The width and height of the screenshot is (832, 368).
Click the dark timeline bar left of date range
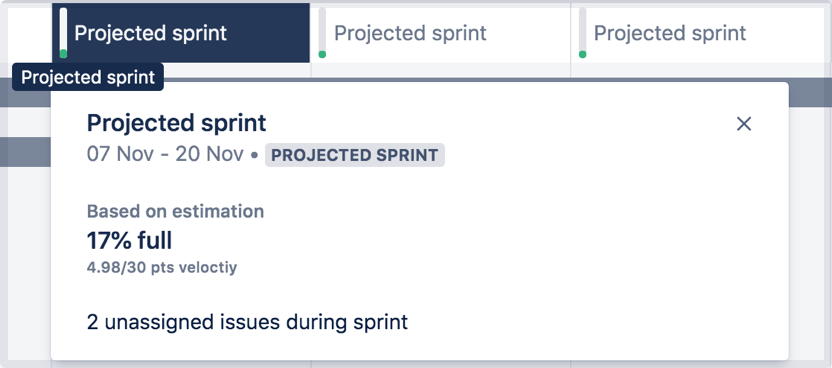[25, 152]
